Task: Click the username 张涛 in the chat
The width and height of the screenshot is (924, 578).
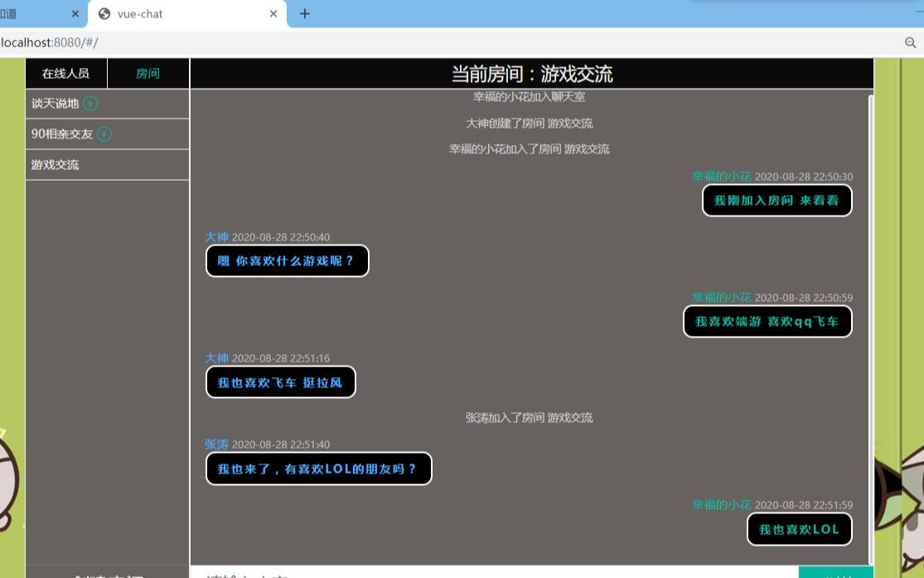Action: pos(217,444)
